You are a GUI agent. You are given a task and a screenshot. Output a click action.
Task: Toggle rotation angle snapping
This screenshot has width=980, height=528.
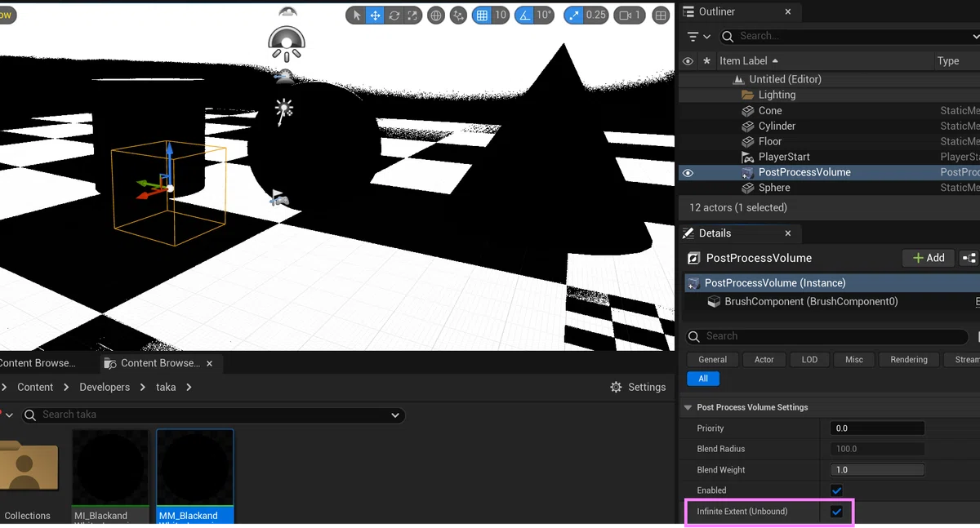click(523, 16)
